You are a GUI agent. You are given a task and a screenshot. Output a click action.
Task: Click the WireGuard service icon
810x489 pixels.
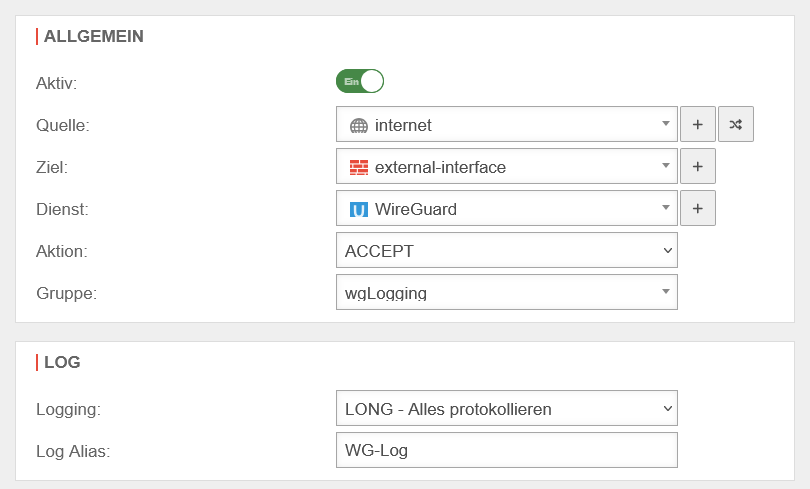point(359,210)
